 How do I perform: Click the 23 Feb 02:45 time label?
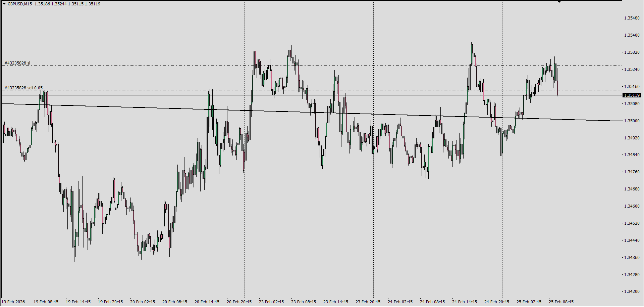pyautogui.click(x=271, y=302)
